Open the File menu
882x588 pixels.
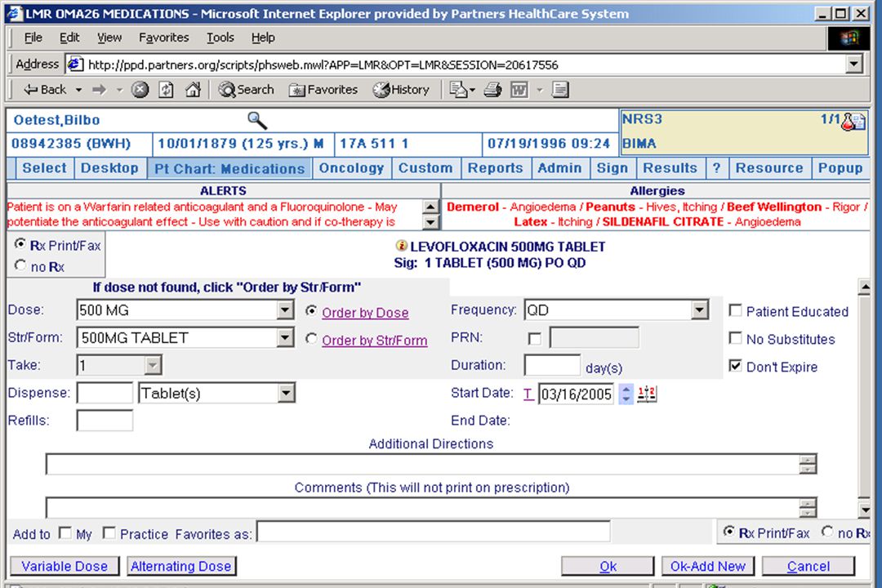[x=33, y=38]
